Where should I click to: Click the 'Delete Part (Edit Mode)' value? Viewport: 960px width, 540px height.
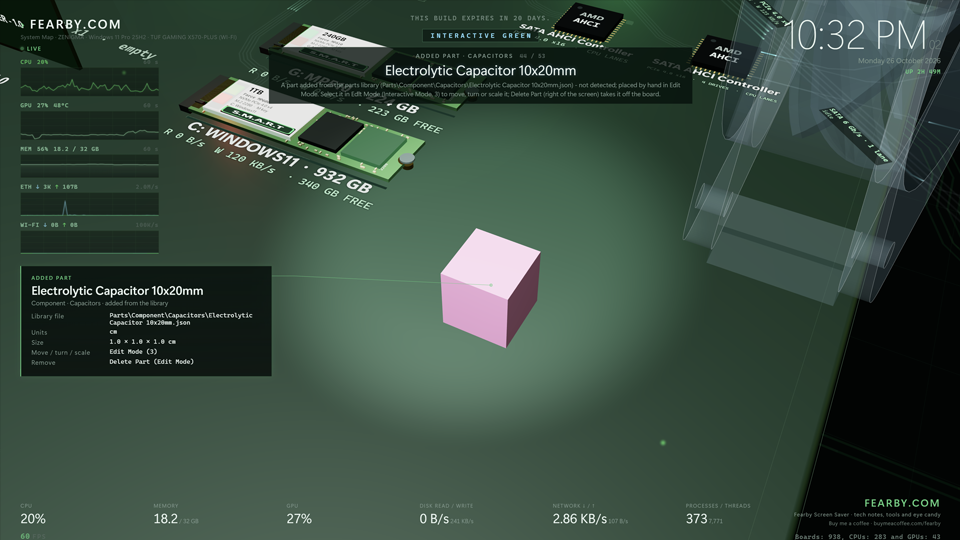click(151, 361)
